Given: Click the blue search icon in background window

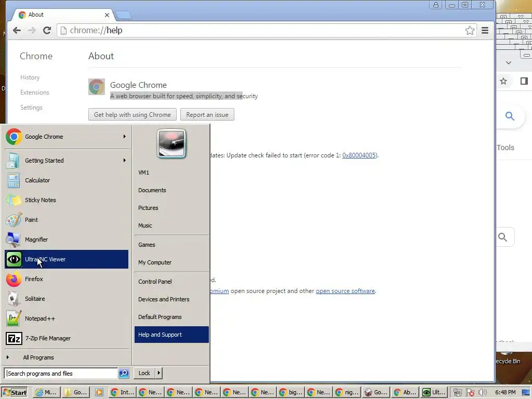Looking at the screenshot, I should (x=510, y=116).
